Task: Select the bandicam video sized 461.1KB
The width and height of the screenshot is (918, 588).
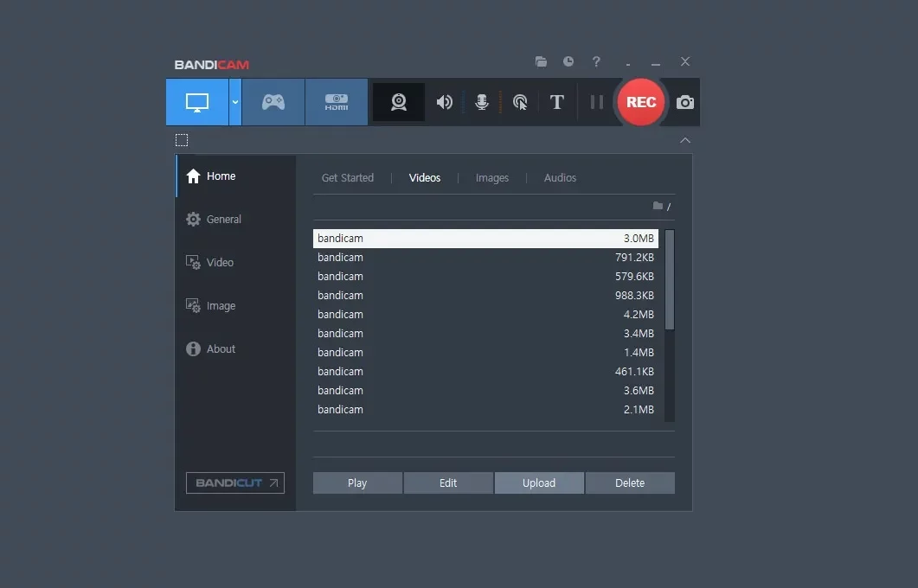Action: point(485,372)
